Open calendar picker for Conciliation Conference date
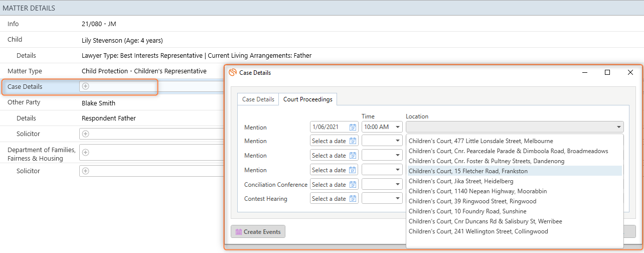 353,185
